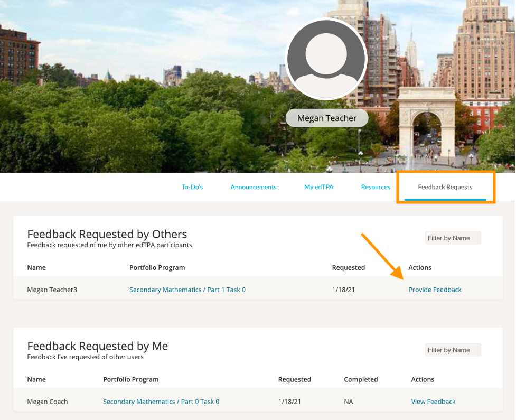Click the profile avatar placeholder icon

coord(326,59)
